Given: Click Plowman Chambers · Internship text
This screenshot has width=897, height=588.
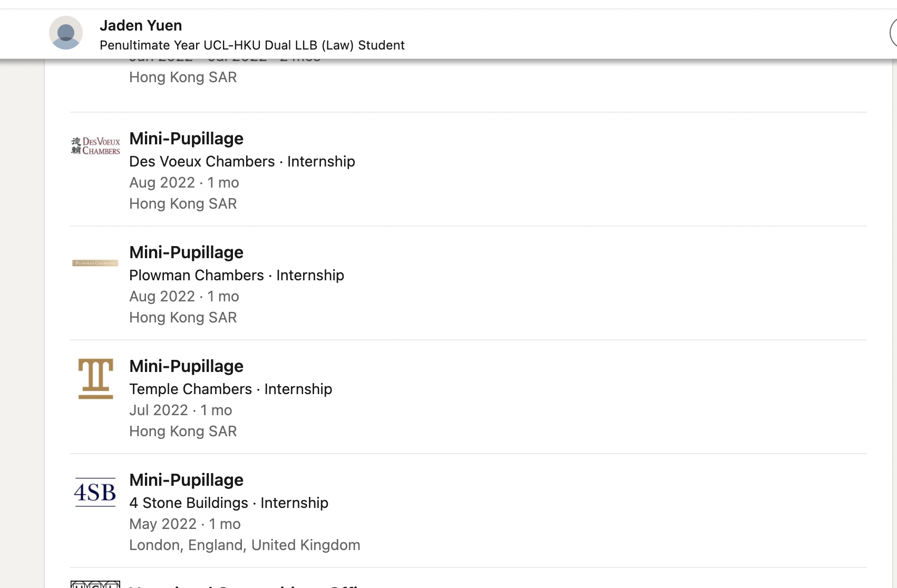Looking at the screenshot, I should point(237,275).
